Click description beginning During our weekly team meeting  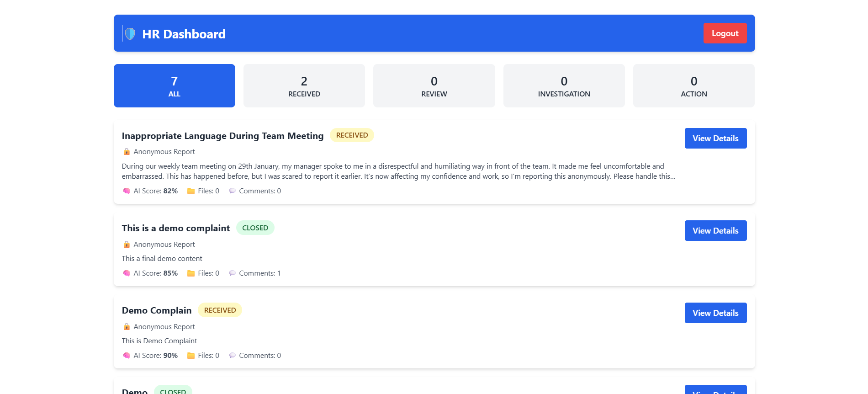click(x=398, y=171)
